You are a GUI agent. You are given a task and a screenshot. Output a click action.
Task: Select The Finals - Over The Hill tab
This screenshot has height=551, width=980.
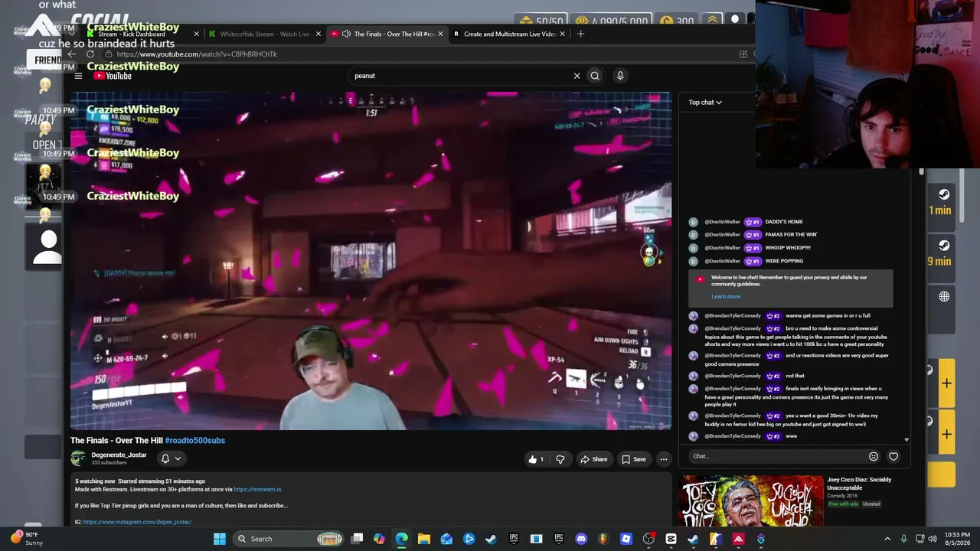[x=387, y=34]
